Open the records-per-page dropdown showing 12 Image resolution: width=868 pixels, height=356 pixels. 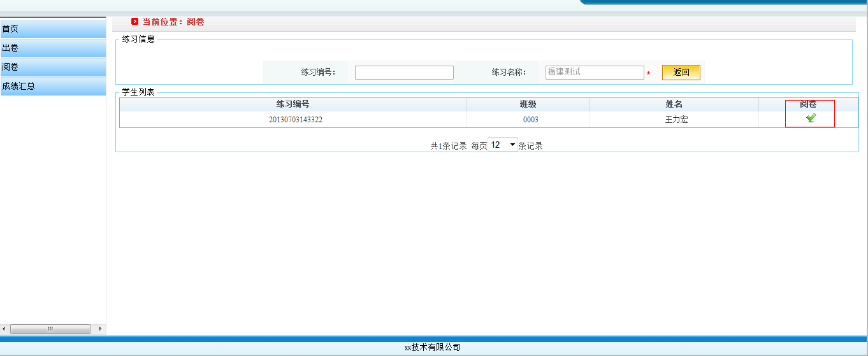(x=502, y=145)
